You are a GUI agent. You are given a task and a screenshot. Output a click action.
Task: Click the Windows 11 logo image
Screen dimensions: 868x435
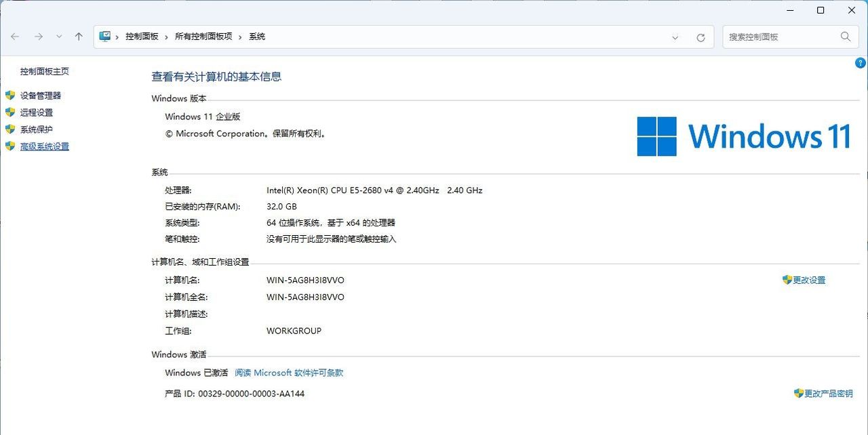(x=744, y=136)
